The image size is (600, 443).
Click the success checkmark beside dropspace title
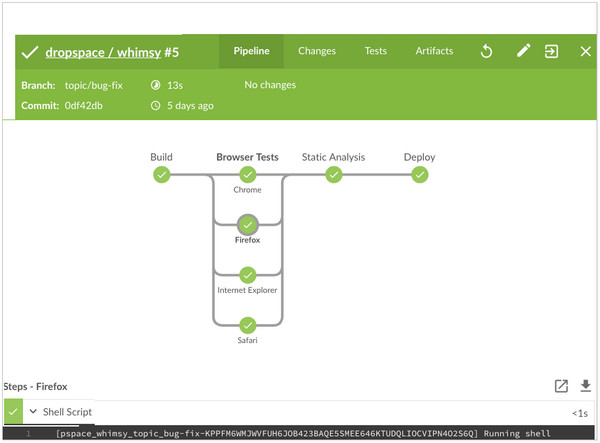click(x=30, y=52)
